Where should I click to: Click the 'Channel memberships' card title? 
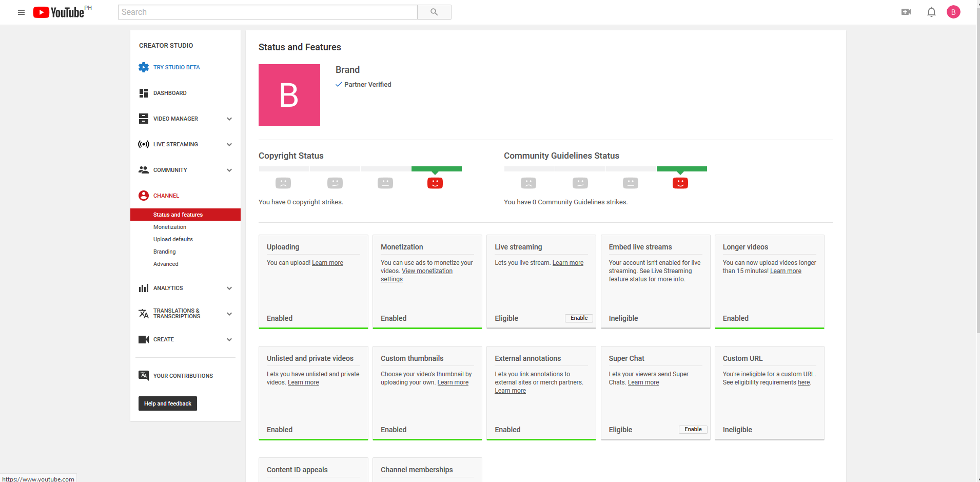point(417,470)
